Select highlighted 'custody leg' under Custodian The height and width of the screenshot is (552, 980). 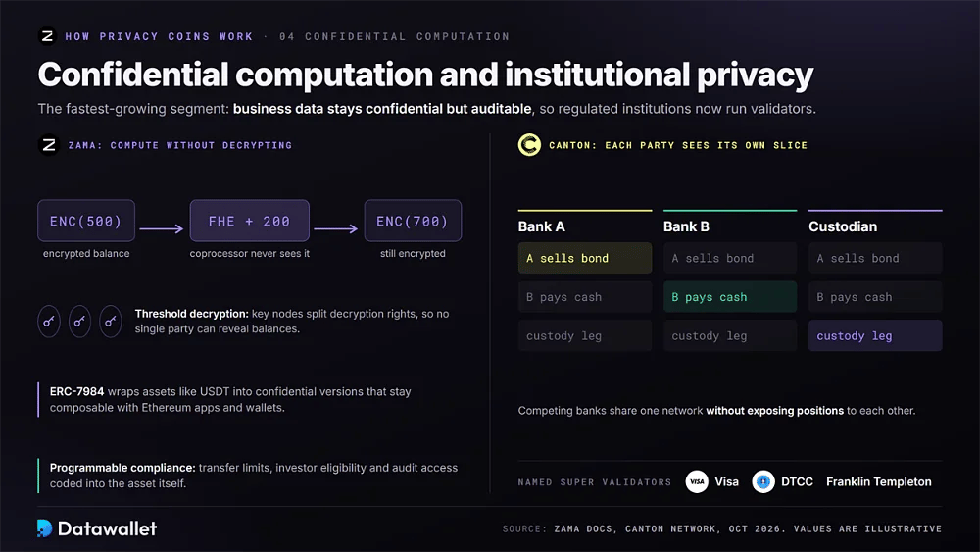(x=875, y=335)
